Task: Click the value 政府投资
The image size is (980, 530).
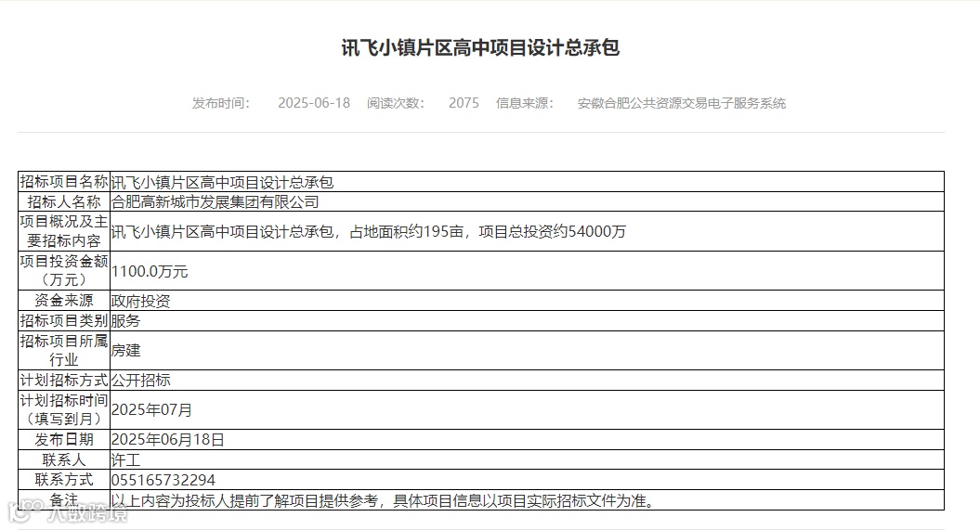Action: pos(140,301)
